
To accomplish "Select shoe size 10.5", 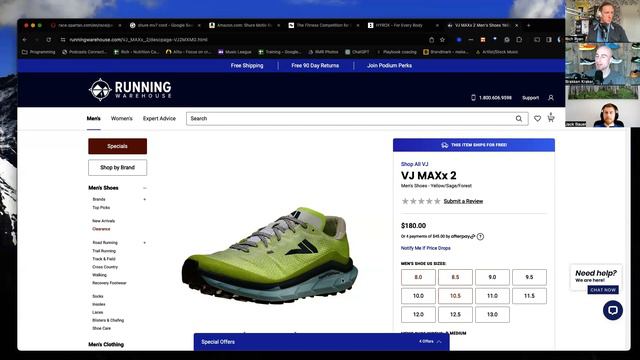I will pos(456,296).
